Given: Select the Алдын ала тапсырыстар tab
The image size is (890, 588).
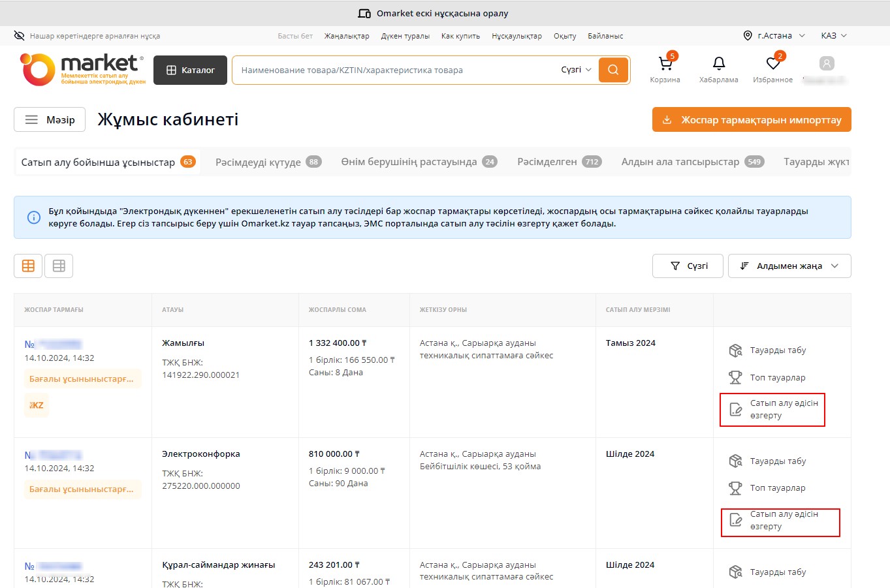Looking at the screenshot, I should 691,162.
